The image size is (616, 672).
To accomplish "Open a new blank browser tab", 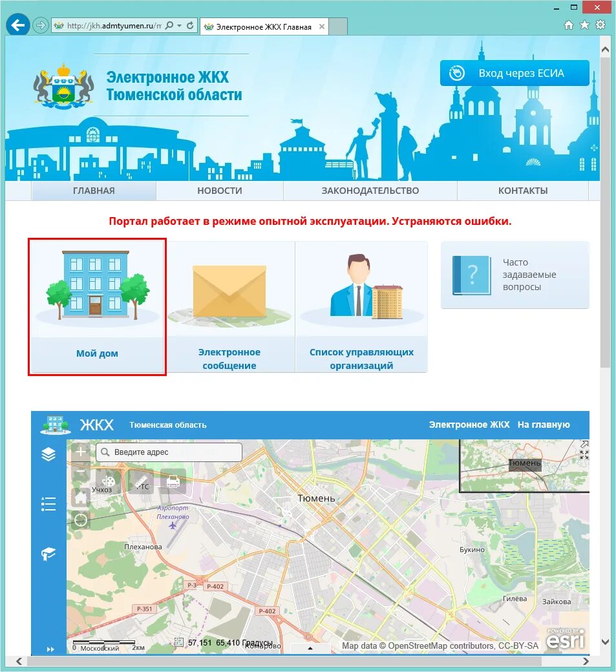I will pos(338,26).
